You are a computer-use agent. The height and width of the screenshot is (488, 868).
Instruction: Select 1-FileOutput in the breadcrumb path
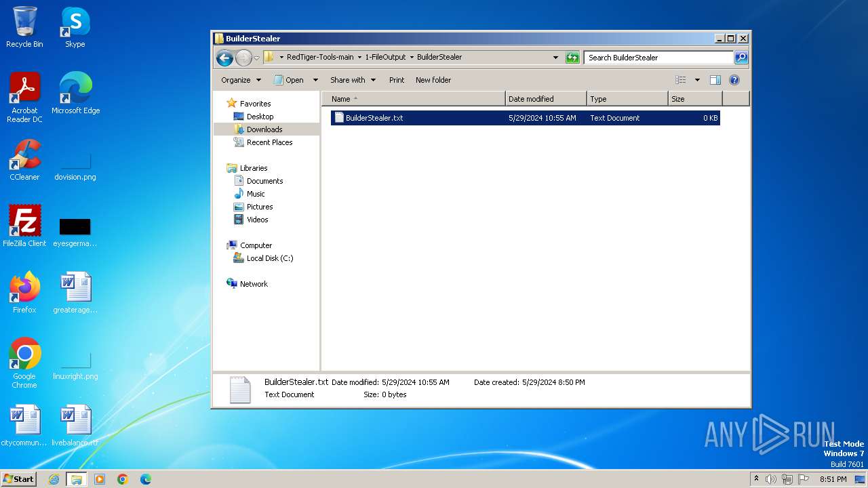(x=385, y=58)
